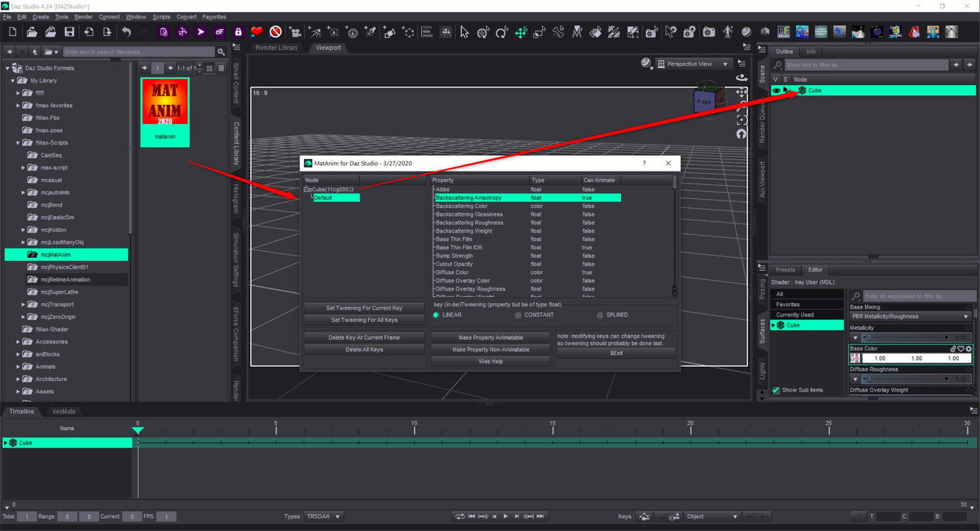980x531 pixels.
Task: Click the timeline playhead marker at frame 0
Action: coord(138,430)
